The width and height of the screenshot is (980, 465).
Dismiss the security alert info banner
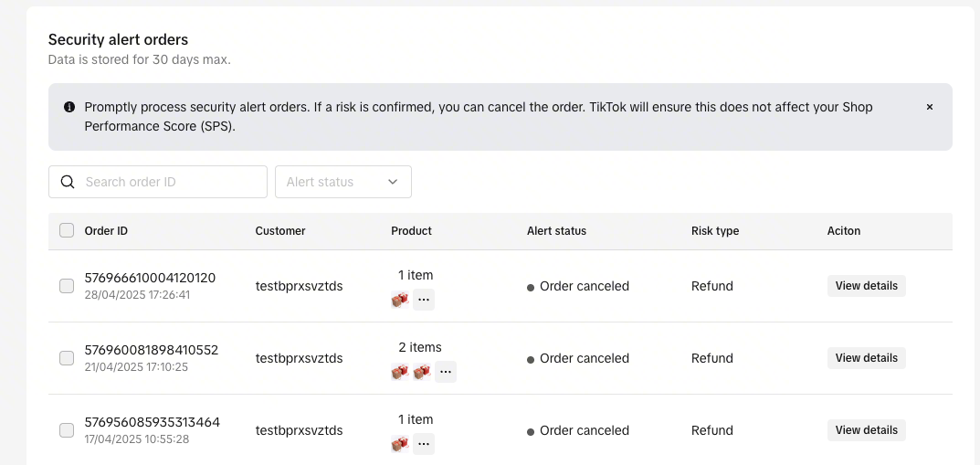click(930, 107)
